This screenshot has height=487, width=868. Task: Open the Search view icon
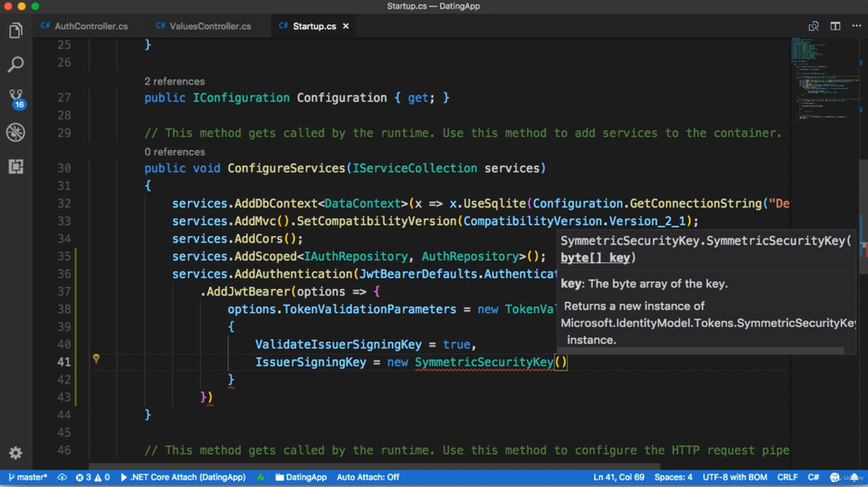[16, 65]
